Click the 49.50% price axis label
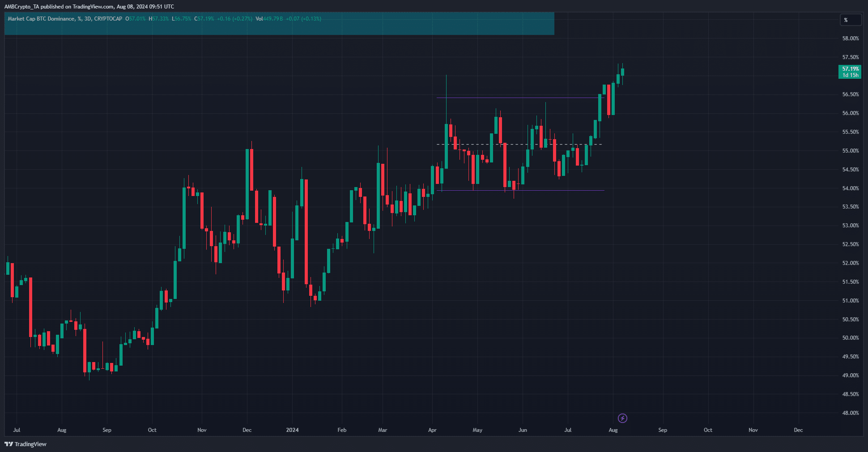Viewport: 868px width, 452px height. [x=850, y=357]
